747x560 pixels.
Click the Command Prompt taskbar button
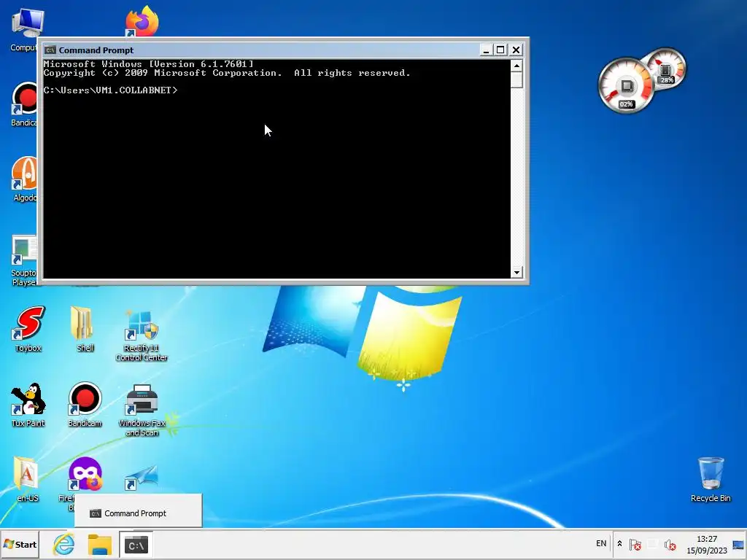pos(136,544)
